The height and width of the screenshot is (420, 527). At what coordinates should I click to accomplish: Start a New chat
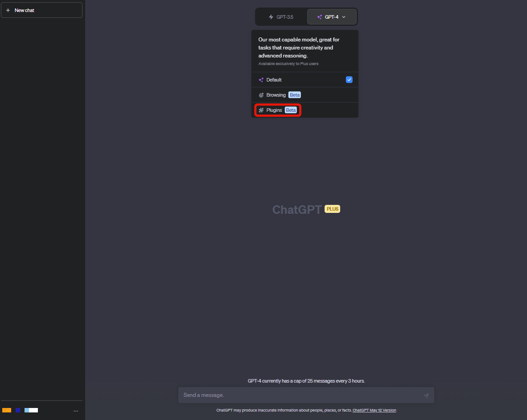pyautogui.click(x=41, y=10)
